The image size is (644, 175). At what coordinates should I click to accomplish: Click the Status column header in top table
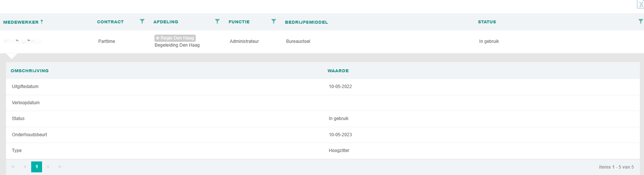point(487,22)
